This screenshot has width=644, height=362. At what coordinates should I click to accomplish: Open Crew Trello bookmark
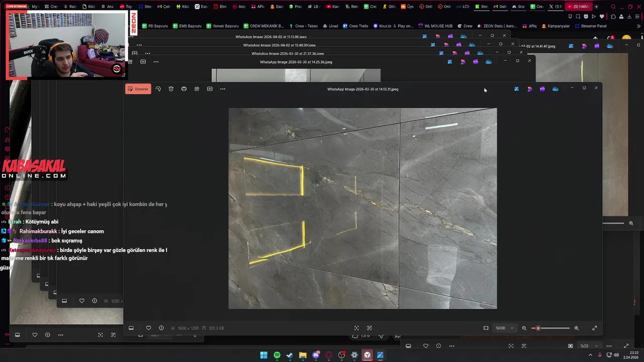click(356, 26)
